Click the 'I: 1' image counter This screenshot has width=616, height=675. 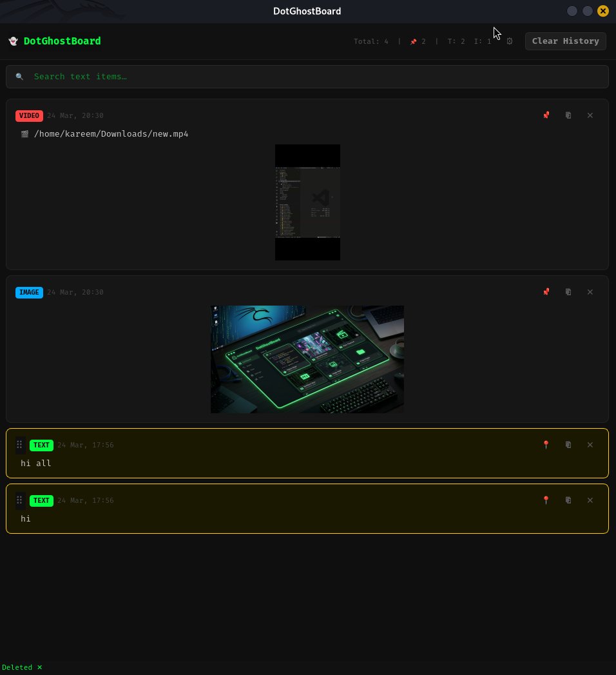pyautogui.click(x=482, y=41)
